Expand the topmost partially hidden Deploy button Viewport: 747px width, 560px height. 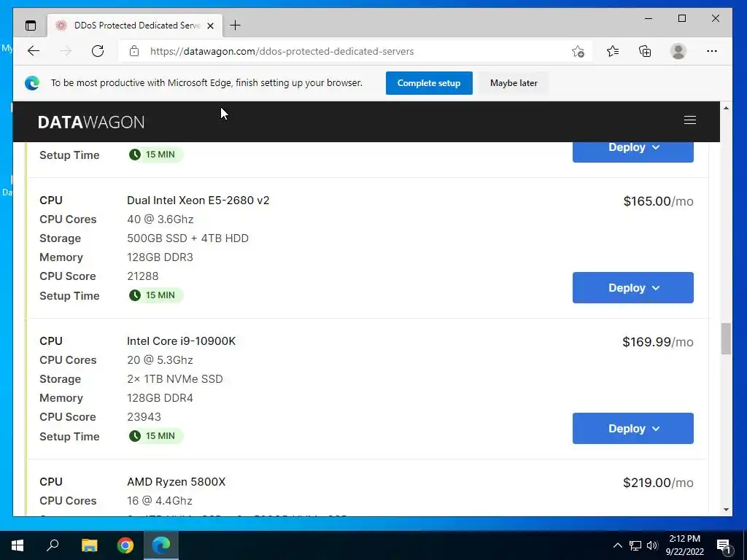(x=632, y=152)
